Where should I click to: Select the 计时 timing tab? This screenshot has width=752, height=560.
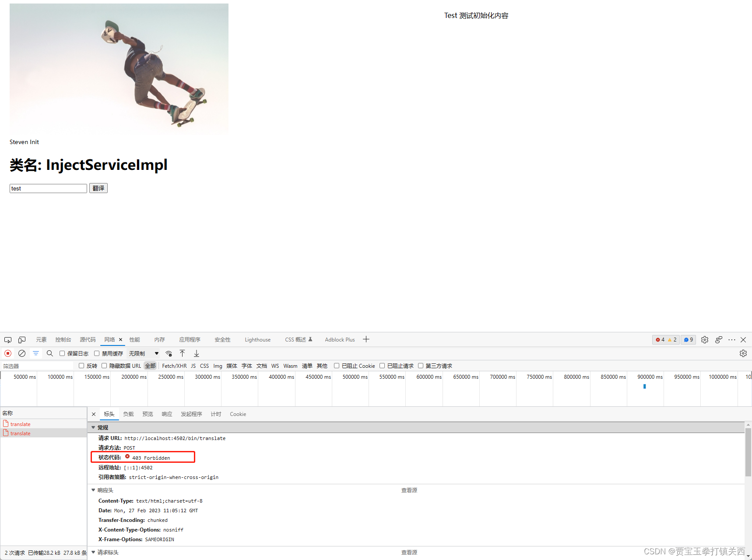tap(216, 414)
